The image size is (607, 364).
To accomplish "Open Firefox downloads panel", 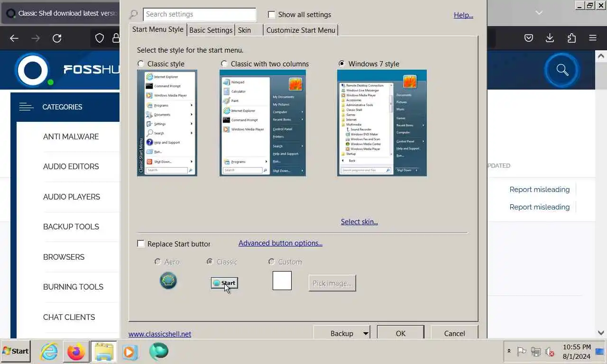I will (550, 38).
